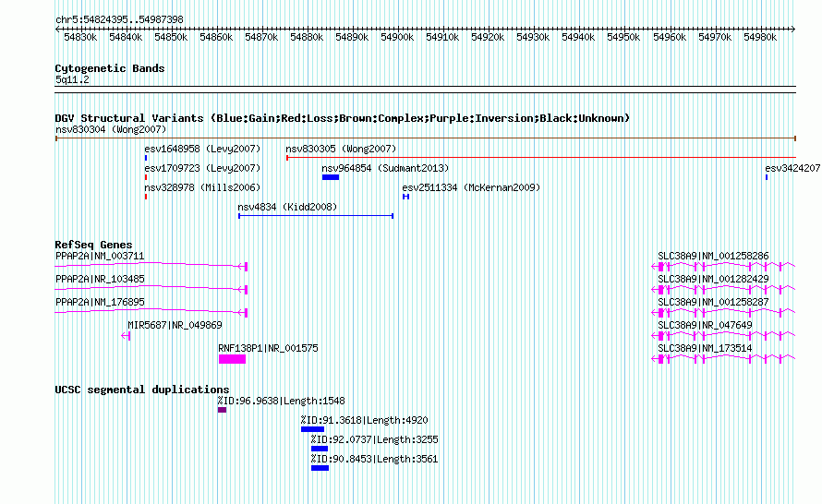Click the 54860k ruler tick label
The image size is (822, 504).
pyautogui.click(x=216, y=38)
